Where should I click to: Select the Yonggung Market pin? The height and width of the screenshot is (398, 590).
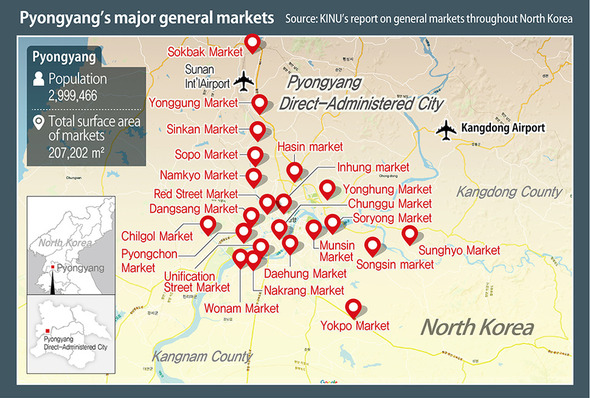pos(260,104)
